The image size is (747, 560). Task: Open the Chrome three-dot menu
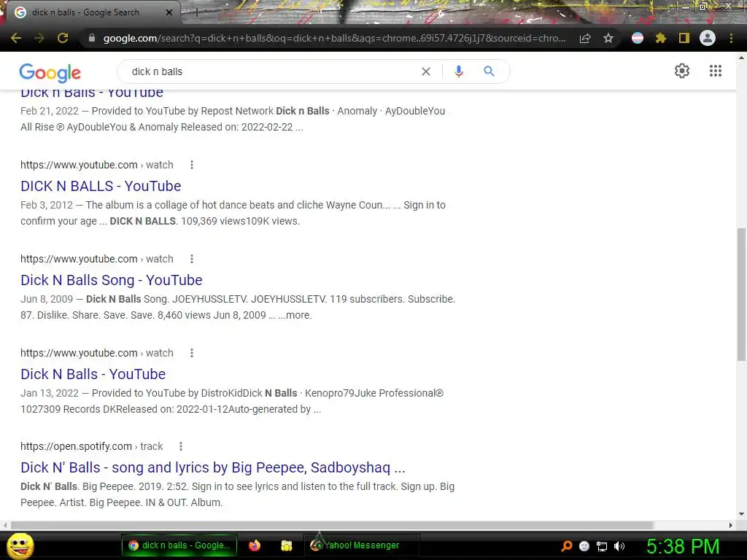pos(731,38)
